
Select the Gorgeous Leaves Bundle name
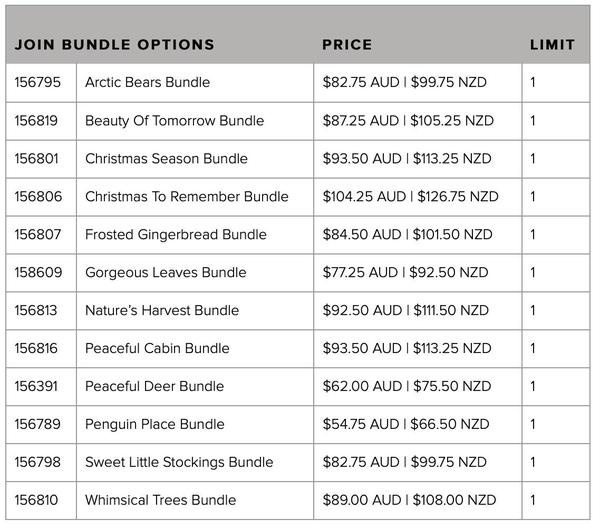[165, 273]
